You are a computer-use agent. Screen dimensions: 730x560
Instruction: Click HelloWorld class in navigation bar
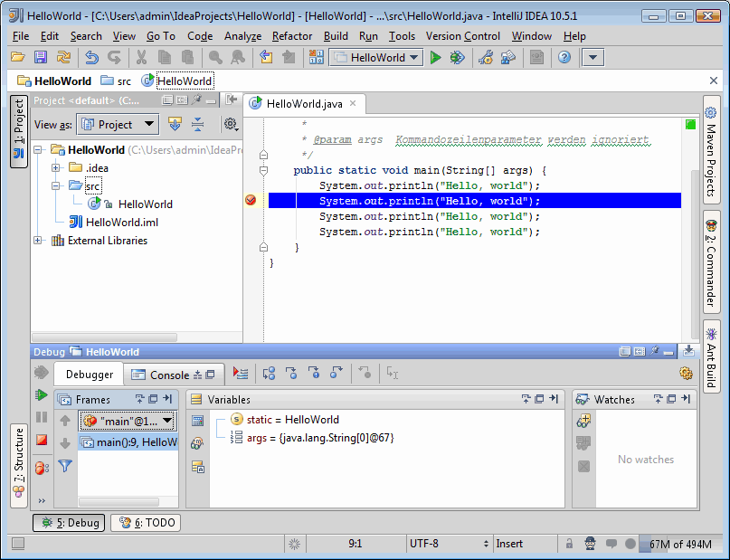(178, 81)
